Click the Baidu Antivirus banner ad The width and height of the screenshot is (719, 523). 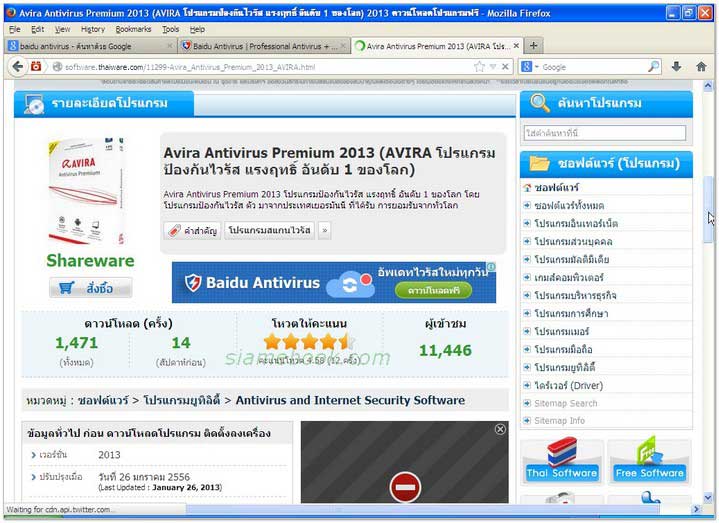pos(333,282)
